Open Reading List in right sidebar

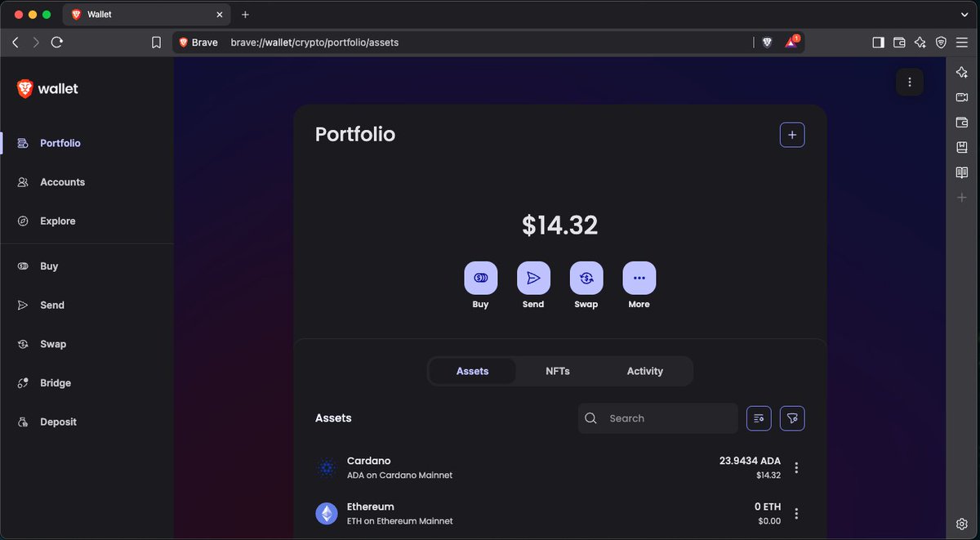click(x=962, y=172)
